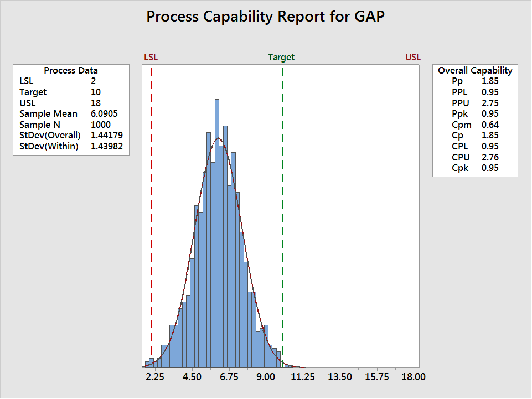Image resolution: width=532 pixels, height=399 pixels.
Task: Click the x-axis tick label 11.25
Action: (x=303, y=377)
